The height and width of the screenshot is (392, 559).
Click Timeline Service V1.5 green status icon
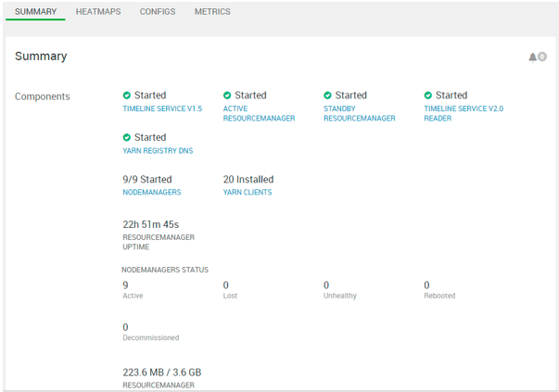tap(127, 95)
